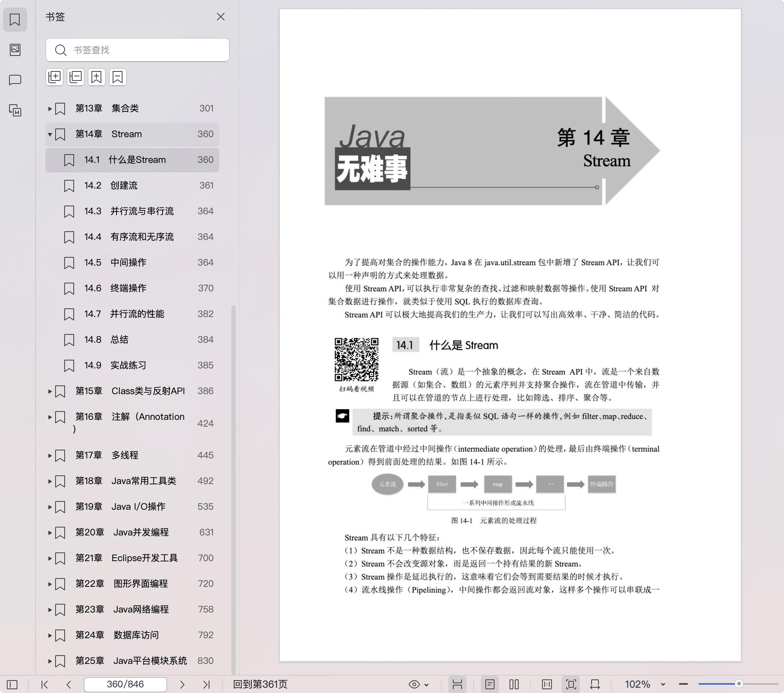Image resolution: width=784 pixels, height=693 pixels.
Task: Click the bookmark search field
Action: [137, 50]
